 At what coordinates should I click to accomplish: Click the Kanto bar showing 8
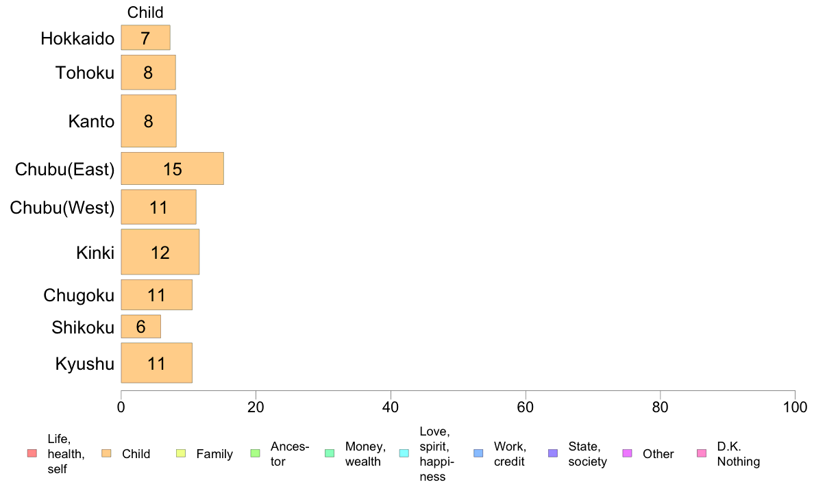click(x=149, y=121)
